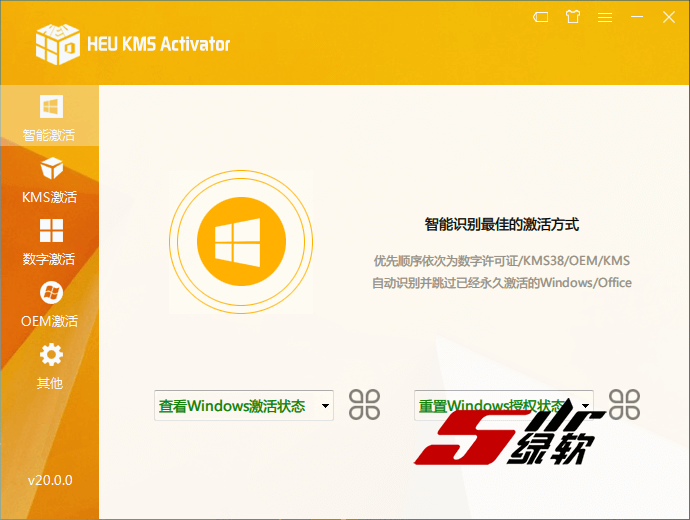Open the OEM激活 Windows flag icon

(x=51, y=293)
